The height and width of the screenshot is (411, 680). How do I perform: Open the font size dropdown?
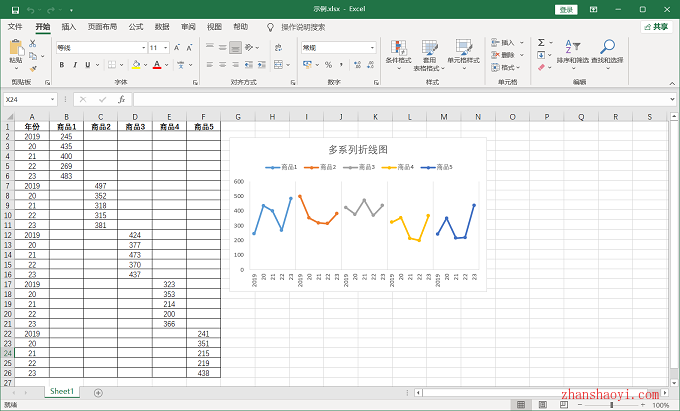(x=166, y=48)
